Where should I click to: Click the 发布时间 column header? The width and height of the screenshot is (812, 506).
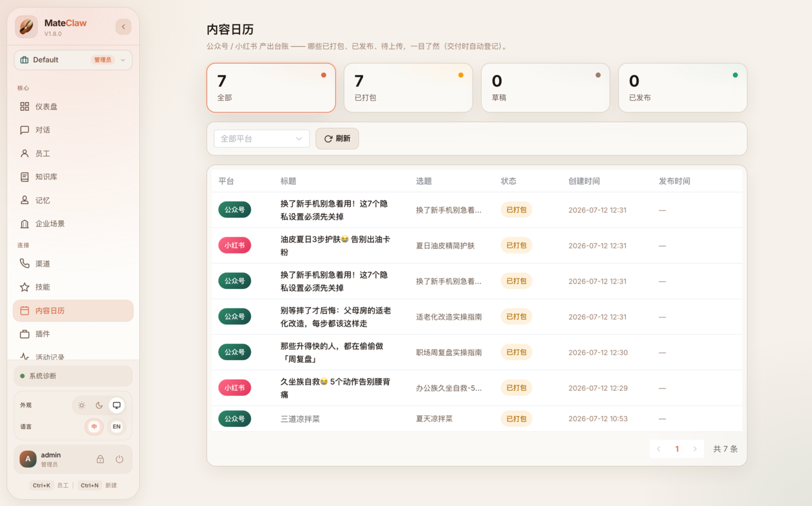coord(675,181)
